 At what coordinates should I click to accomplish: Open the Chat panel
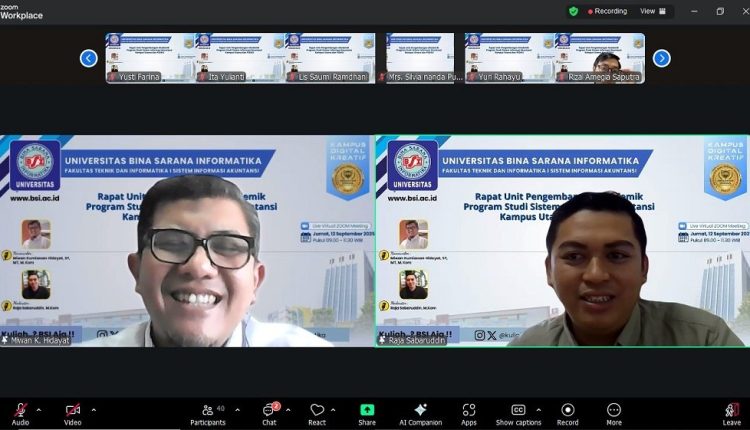click(269, 414)
